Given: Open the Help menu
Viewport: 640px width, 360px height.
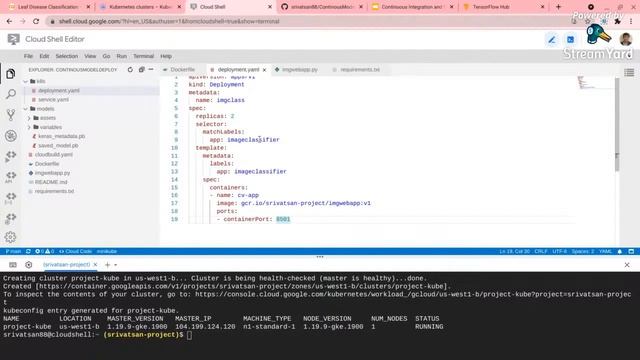Looking at the screenshot, I should (x=166, y=56).
